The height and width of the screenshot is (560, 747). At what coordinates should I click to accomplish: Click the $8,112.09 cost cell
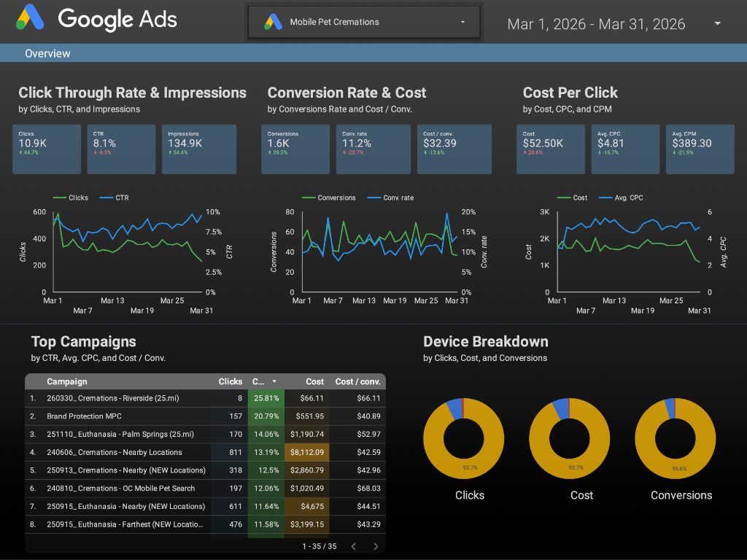(x=307, y=452)
